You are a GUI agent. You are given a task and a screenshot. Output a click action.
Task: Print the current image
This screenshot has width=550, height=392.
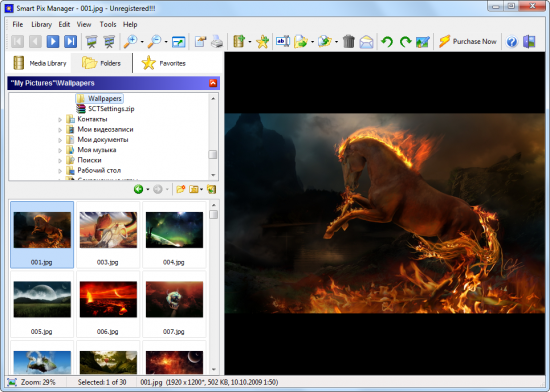click(x=217, y=42)
